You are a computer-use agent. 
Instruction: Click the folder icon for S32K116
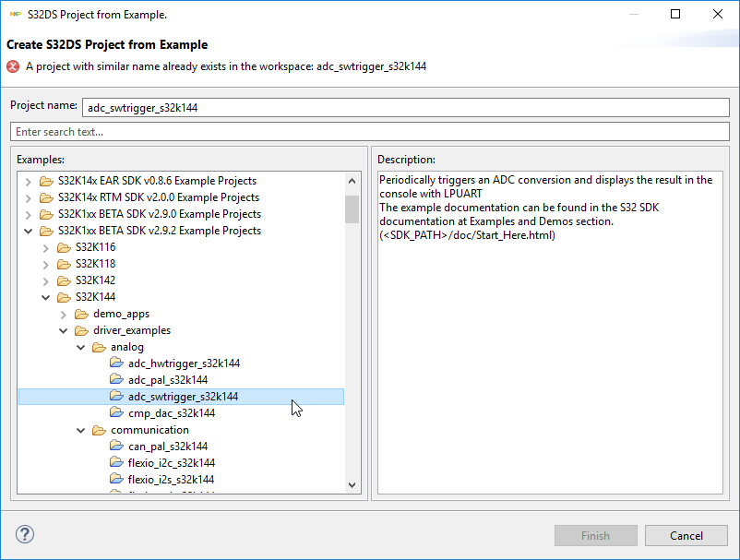point(64,247)
